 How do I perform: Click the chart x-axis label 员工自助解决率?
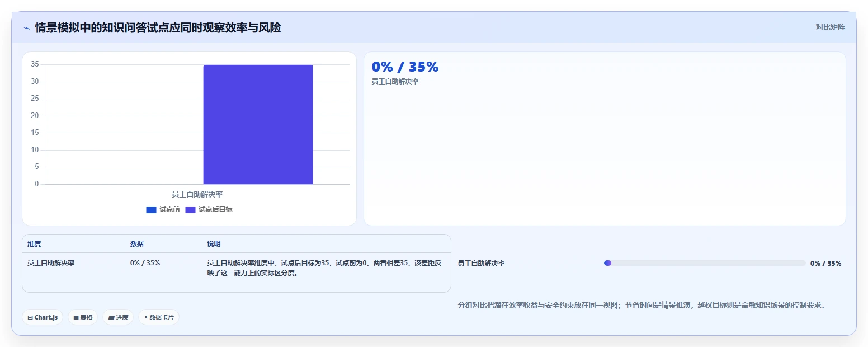(x=197, y=194)
